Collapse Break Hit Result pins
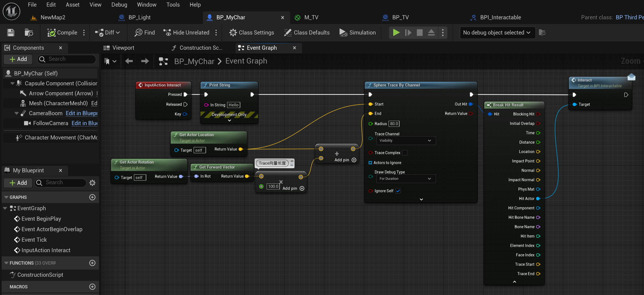This screenshot has width=644, height=295. click(514, 281)
